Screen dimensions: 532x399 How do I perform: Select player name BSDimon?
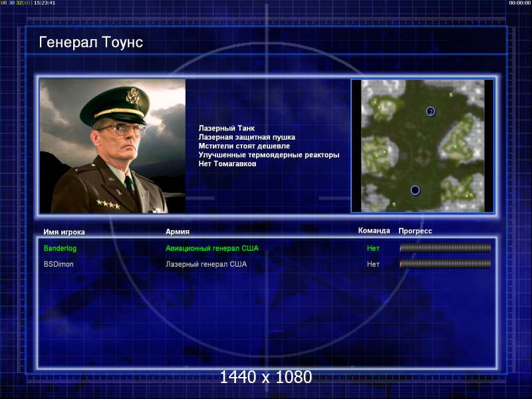59,264
